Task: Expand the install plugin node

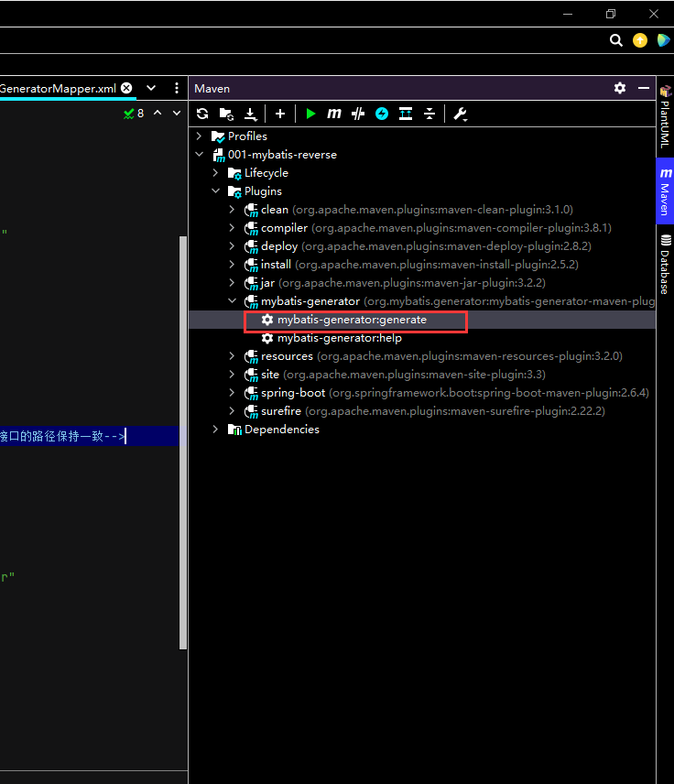Action: click(232, 264)
